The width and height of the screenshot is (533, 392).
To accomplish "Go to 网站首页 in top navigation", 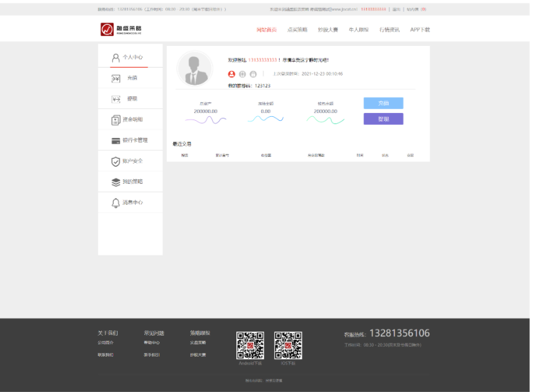I will click(266, 30).
